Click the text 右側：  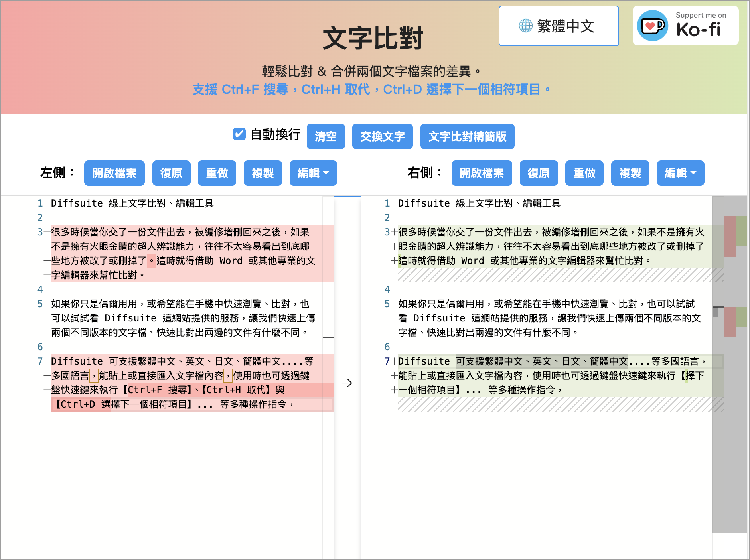click(425, 173)
